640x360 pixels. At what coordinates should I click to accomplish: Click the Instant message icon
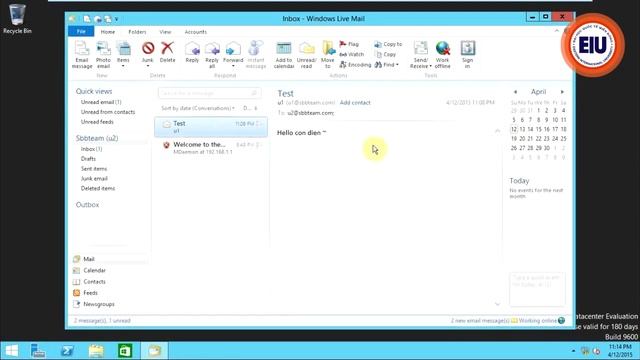coord(256,55)
